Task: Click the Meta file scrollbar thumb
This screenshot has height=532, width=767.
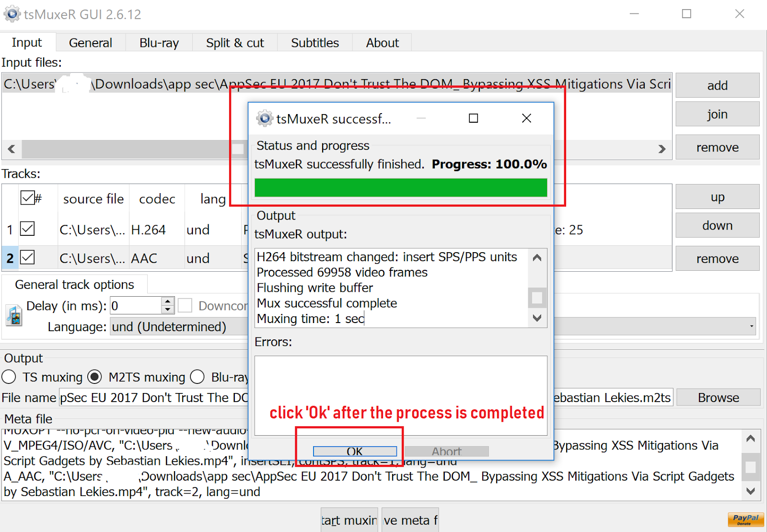Action: (751, 467)
